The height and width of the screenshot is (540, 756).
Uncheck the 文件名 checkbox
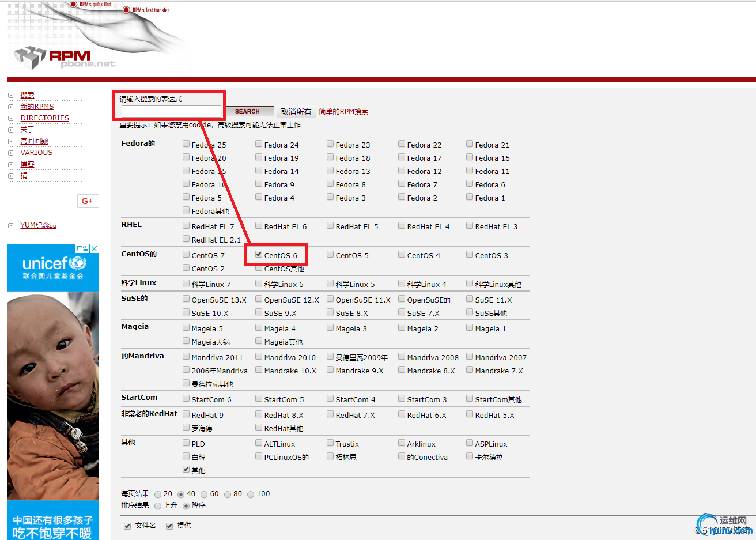[127, 526]
